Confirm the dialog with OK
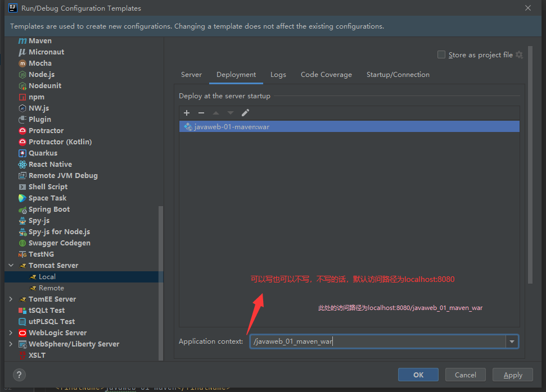Viewport: 546px width, 392px height. click(x=418, y=375)
